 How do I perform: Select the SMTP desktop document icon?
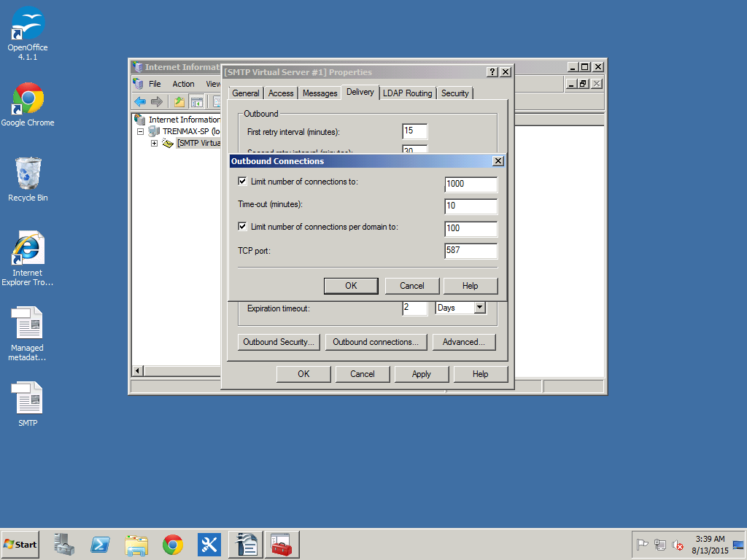[28, 404]
